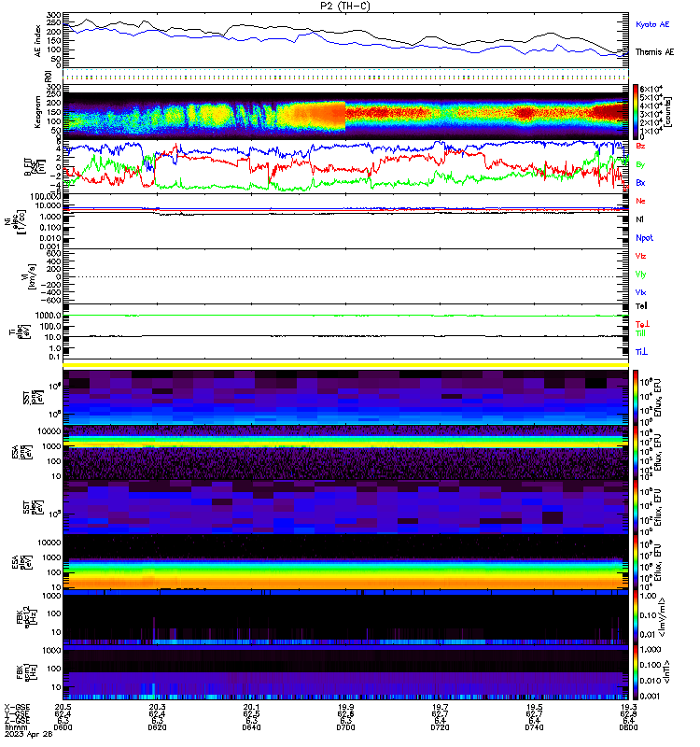Click inside the ion velocity Vi panel

point(345,276)
